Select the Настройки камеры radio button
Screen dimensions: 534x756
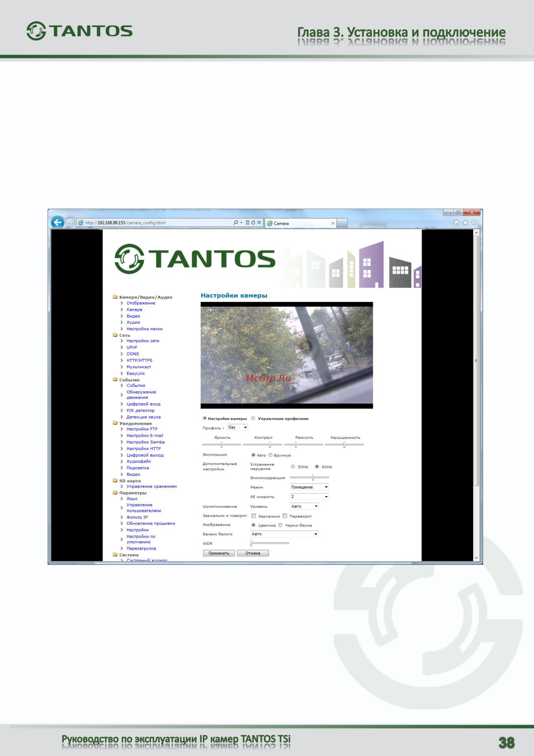pos(205,418)
